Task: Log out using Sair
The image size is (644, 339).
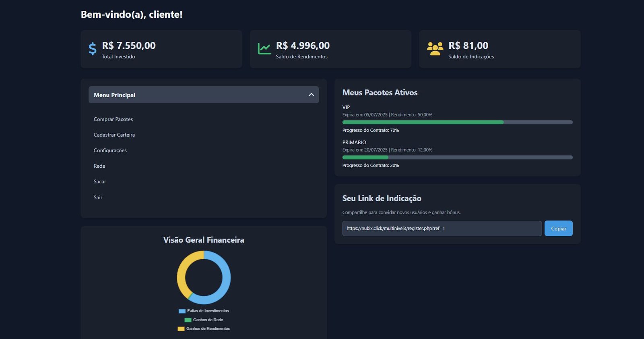Action: point(98,198)
